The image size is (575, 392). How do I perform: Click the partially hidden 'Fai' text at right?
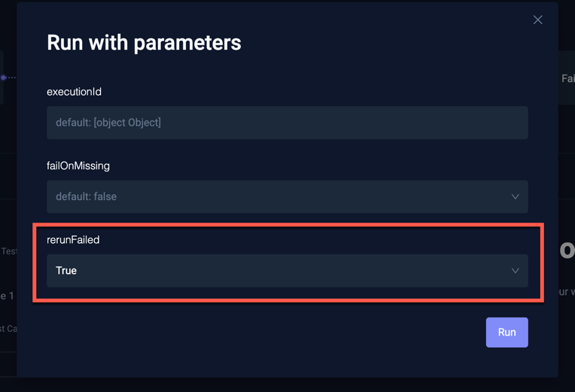click(567, 78)
